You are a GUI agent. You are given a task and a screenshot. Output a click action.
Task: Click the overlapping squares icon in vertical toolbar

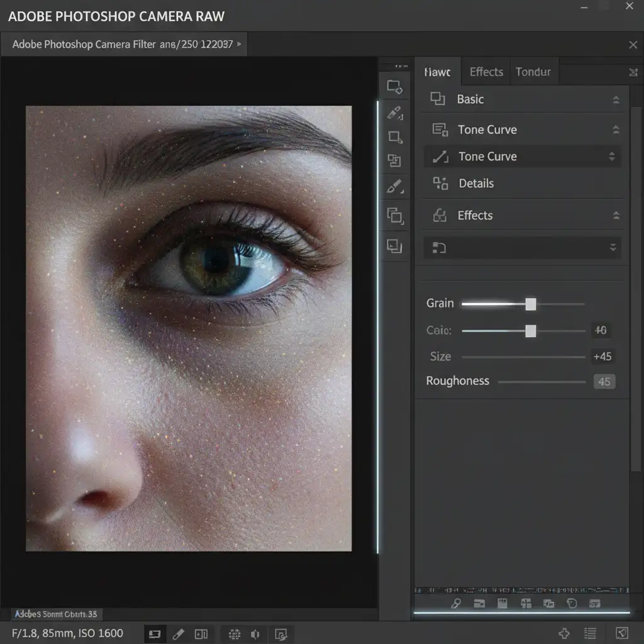point(395,215)
